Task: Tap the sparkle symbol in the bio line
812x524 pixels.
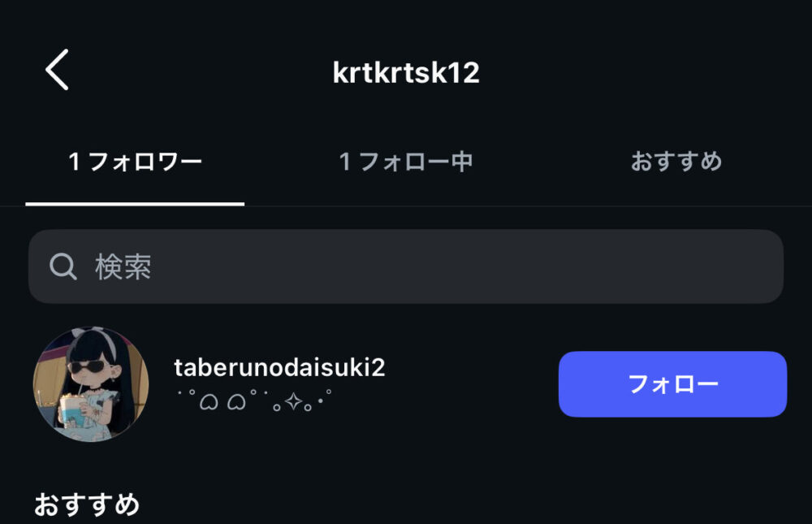Action: [x=294, y=401]
